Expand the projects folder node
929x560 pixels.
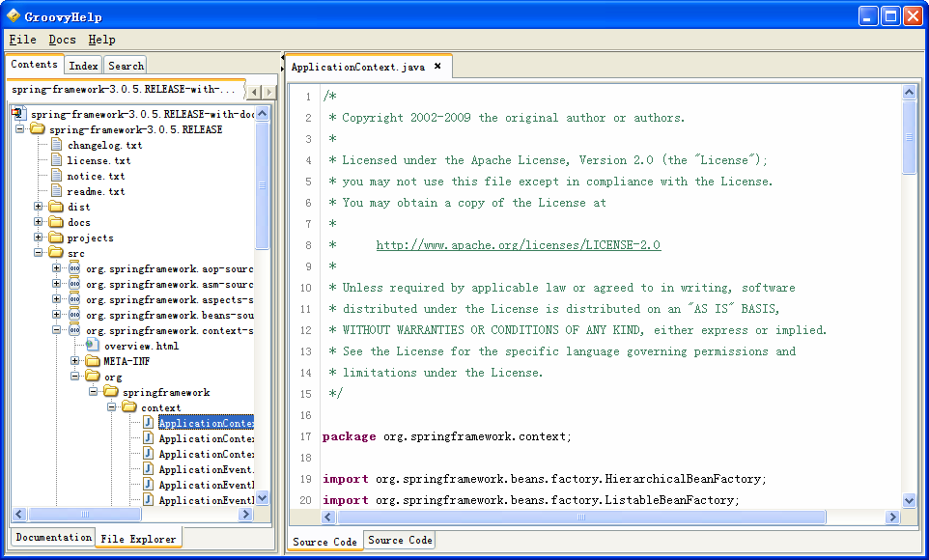coord(39,238)
